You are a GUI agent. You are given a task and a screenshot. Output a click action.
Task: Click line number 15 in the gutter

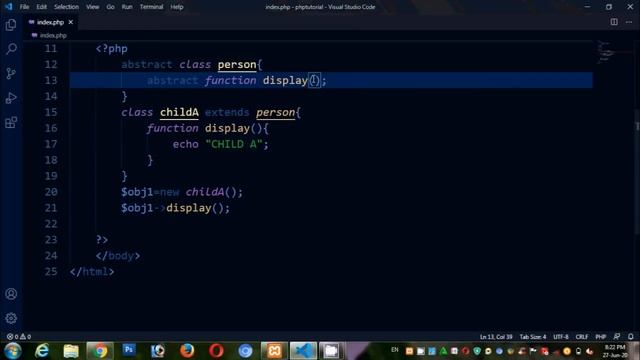(x=51, y=112)
